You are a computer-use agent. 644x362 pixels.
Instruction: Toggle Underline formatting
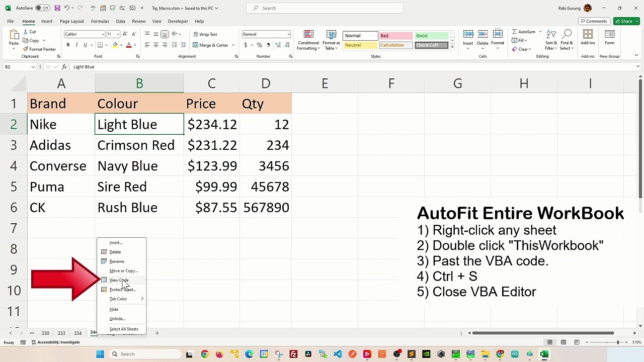click(85, 45)
